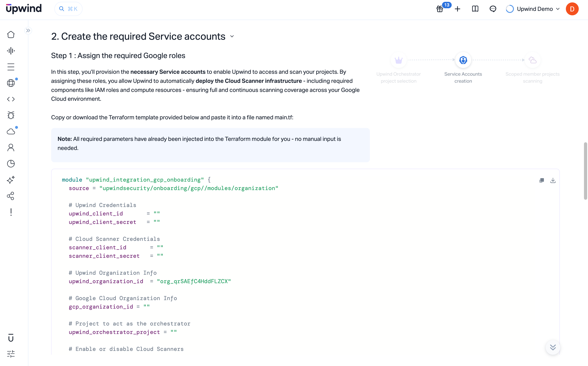Go to Home in sidebar
588x366 pixels.
coord(11,35)
